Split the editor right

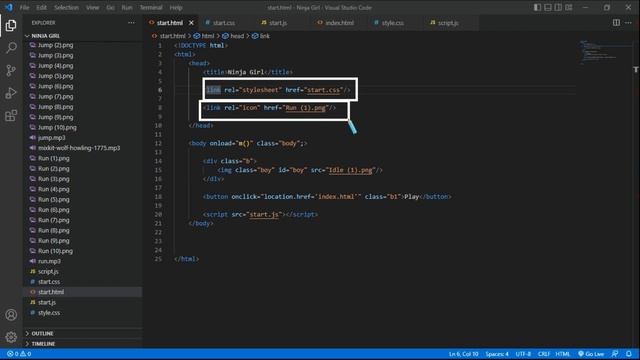[616, 23]
